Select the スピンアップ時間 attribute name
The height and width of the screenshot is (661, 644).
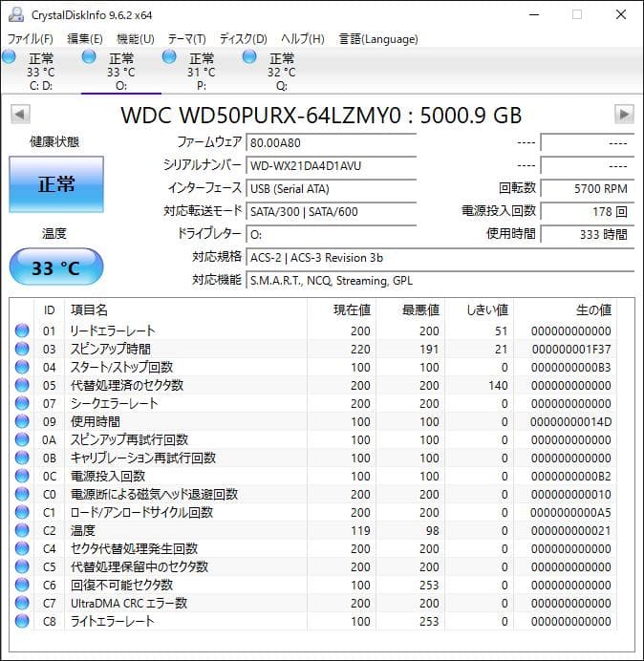pyautogui.click(x=111, y=349)
